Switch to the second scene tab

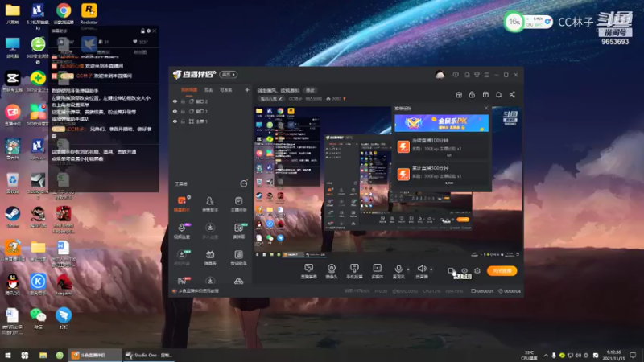tap(208, 90)
